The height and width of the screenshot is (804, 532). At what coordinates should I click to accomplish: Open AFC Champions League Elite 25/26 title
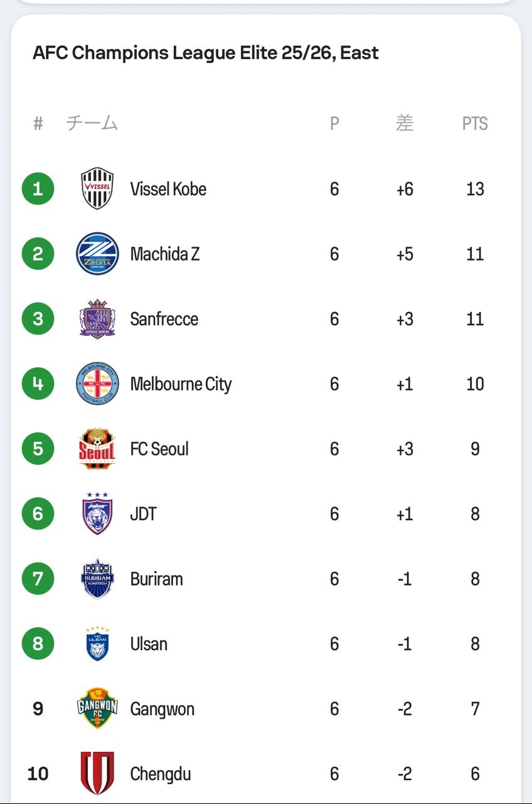coord(205,53)
